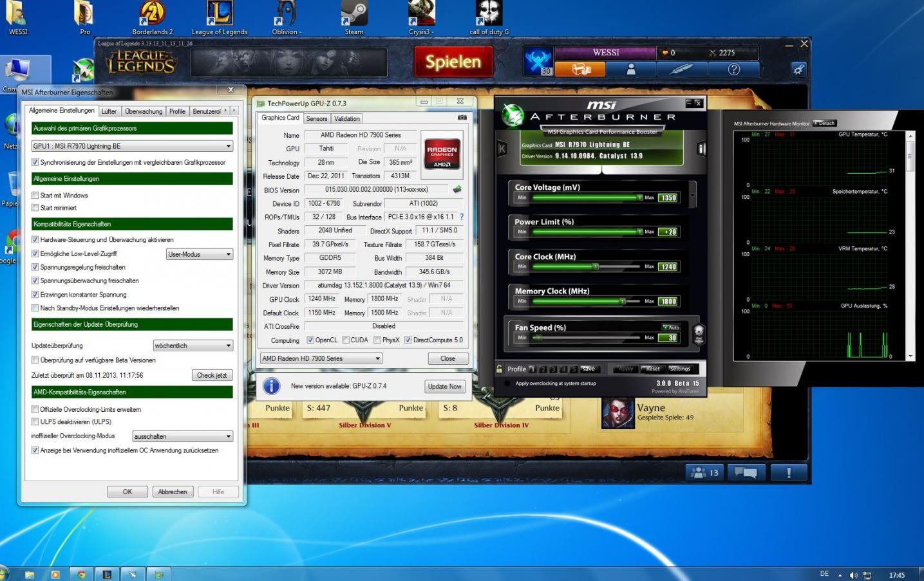Click the Vayne champion portrait

tap(618, 413)
